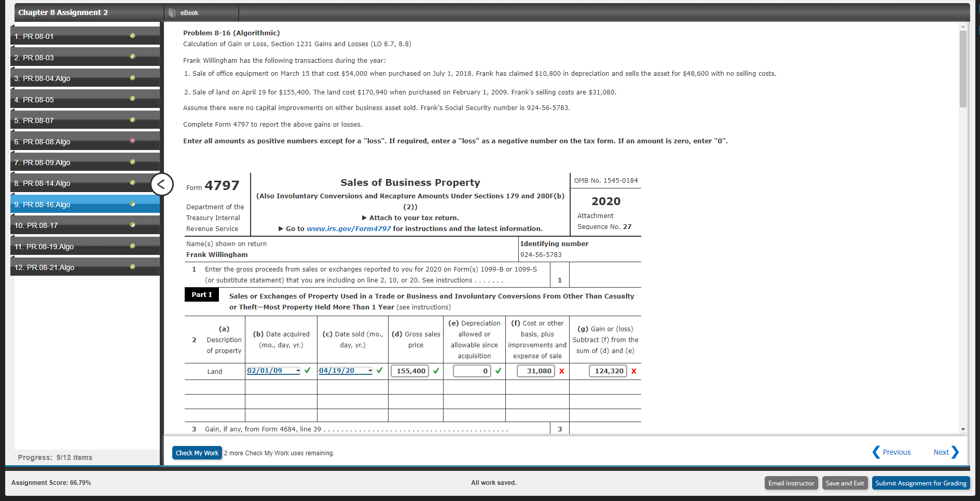
Task: Click the red X status icon on PR.08-08.Algo
Action: click(133, 140)
